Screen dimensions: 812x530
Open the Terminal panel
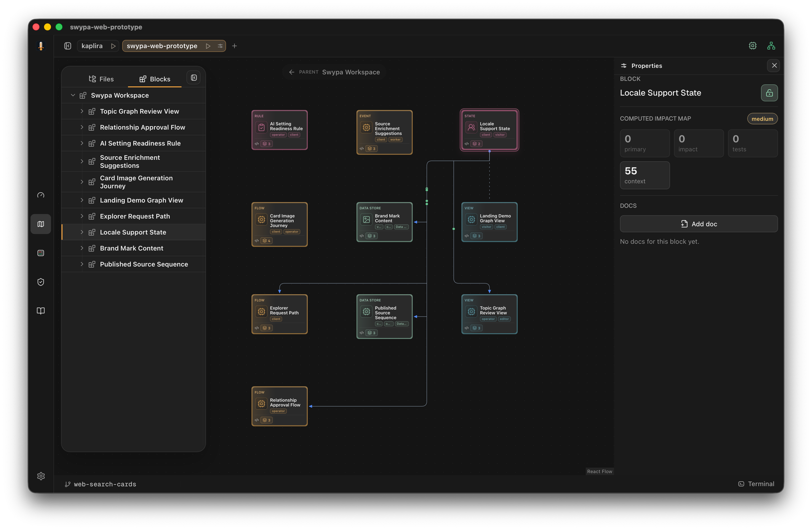(756, 484)
